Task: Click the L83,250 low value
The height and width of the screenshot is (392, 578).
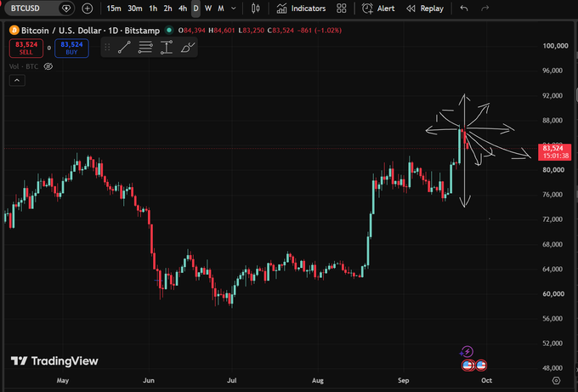Action: click(252, 31)
